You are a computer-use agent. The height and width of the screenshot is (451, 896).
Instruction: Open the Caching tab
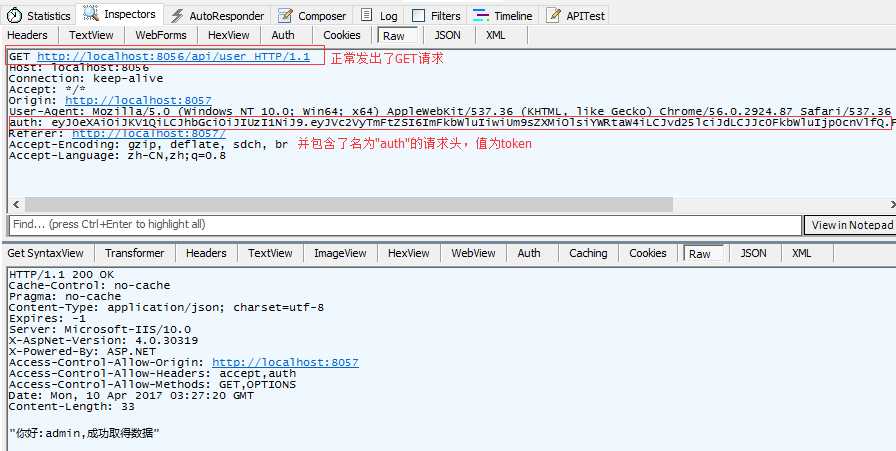click(588, 253)
